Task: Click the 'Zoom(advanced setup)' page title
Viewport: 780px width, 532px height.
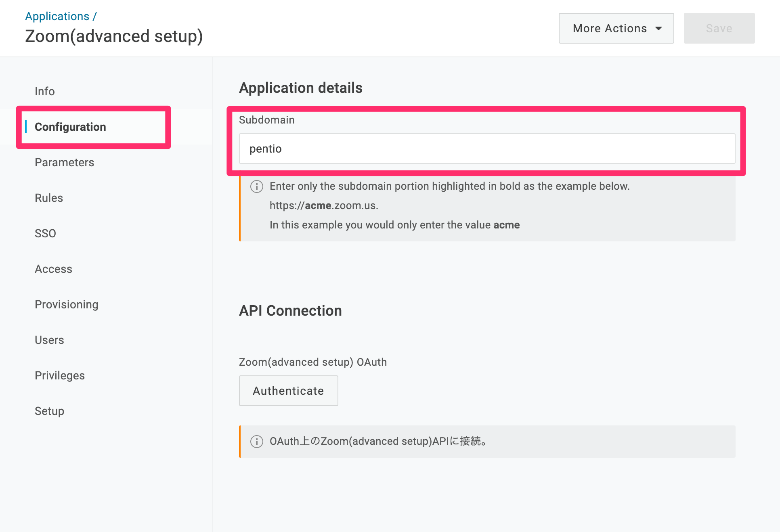Action: tap(114, 36)
